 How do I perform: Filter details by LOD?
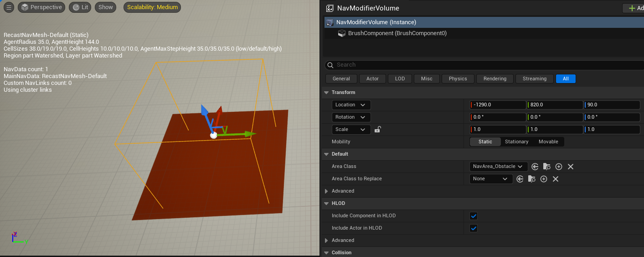click(400, 79)
